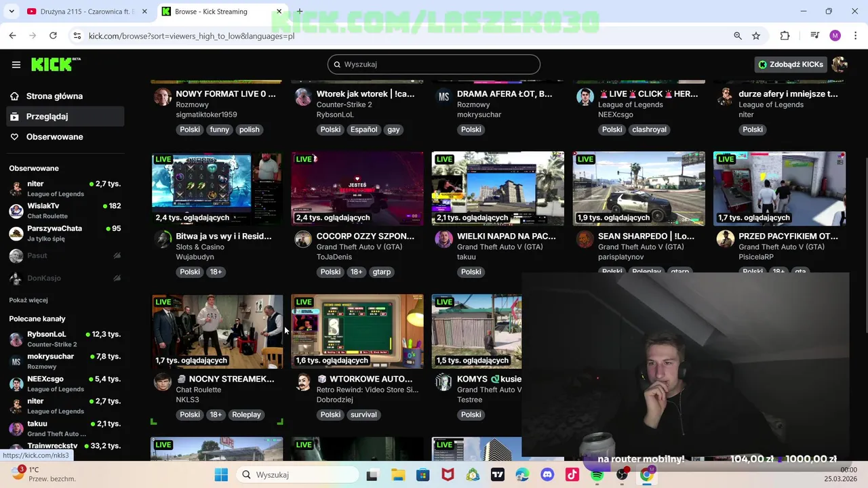Viewport: 868px width, 488px height.
Task: Open takuu recommended channel
Action: [x=64, y=428]
